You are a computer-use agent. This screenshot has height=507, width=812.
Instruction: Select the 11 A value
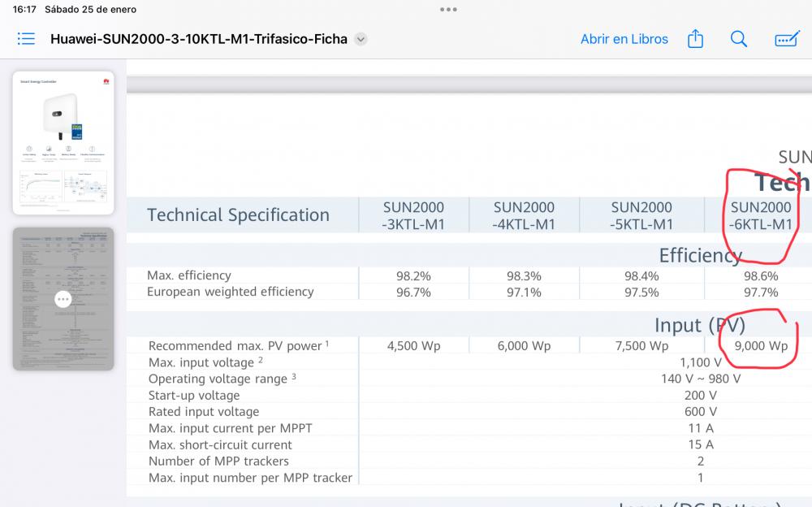(700, 428)
